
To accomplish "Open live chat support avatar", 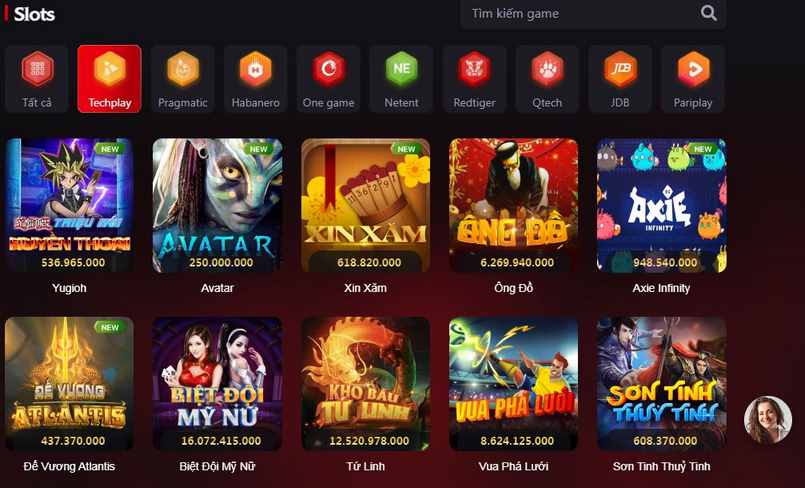I will [768, 419].
